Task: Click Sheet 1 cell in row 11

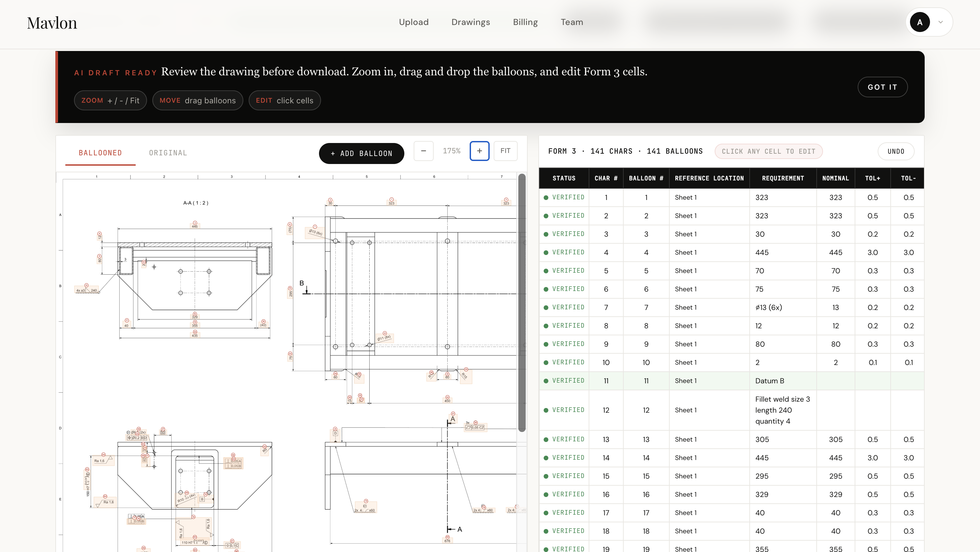Action: (x=709, y=381)
